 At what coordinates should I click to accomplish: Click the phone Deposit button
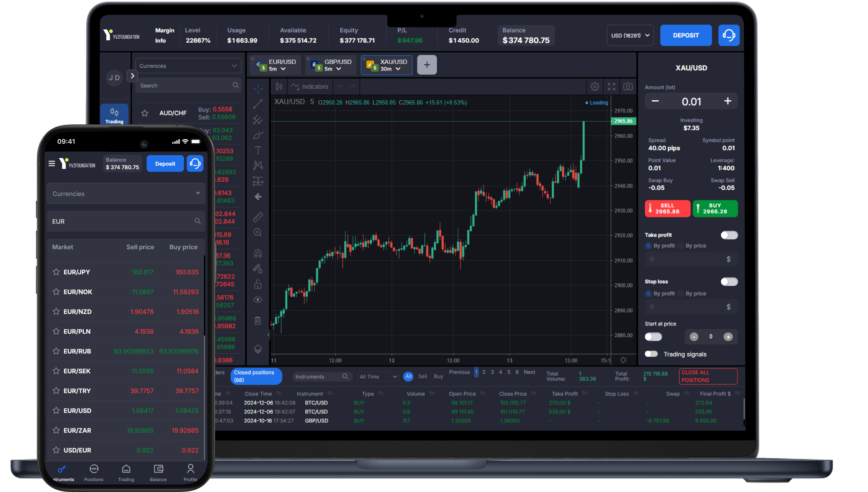[x=165, y=163]
